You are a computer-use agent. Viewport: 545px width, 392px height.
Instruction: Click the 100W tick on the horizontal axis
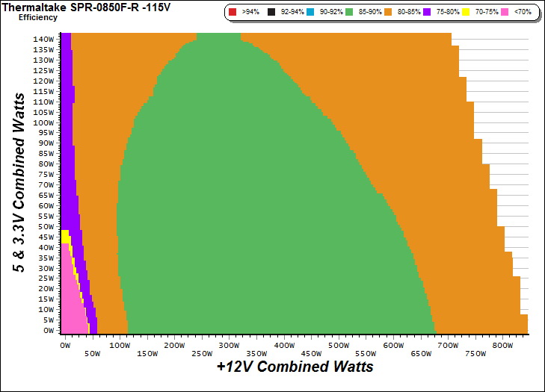[x=119, y=346]
